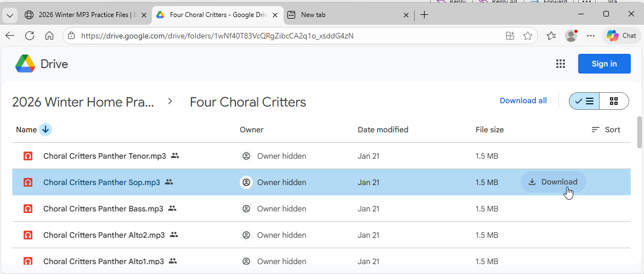Bookmark this page with star icon
Screen dimensions: 644x274
tap(528, 36)
